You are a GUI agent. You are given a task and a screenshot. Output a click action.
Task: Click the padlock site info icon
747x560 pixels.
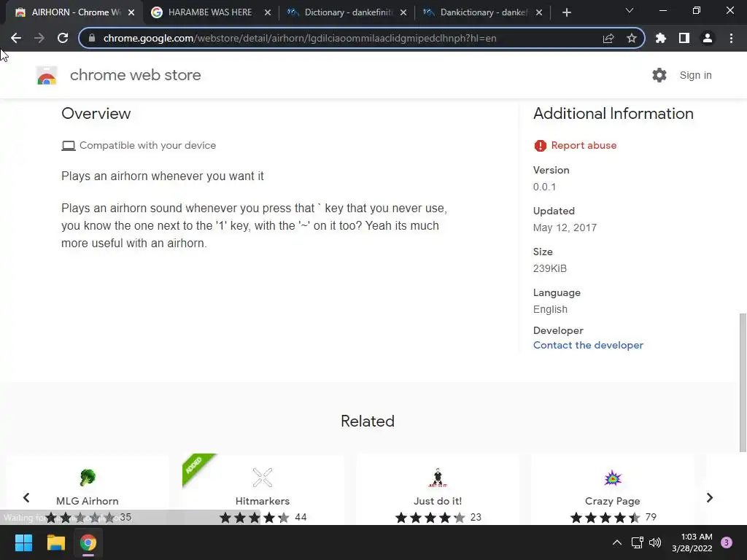click(92, 38)
